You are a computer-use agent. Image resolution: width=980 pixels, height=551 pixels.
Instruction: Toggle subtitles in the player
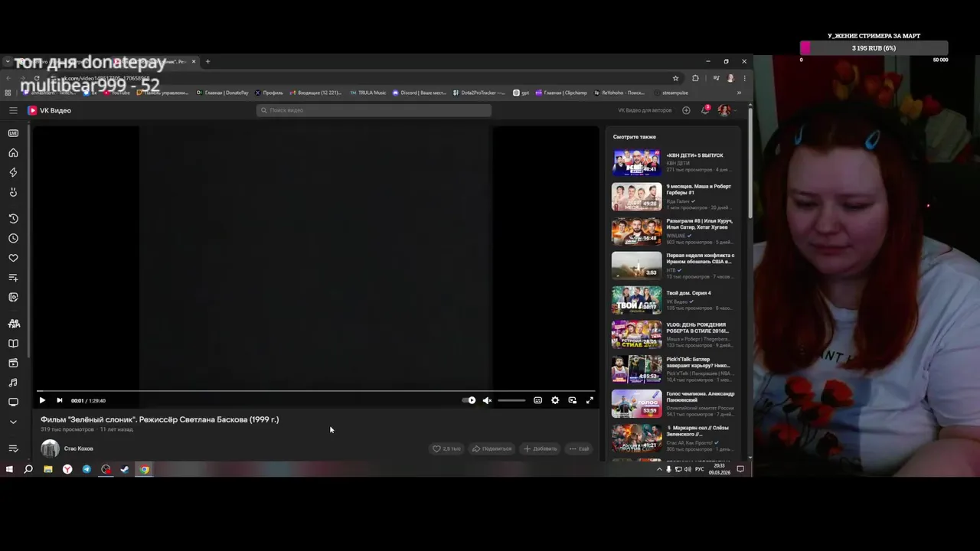pos(538,400)
